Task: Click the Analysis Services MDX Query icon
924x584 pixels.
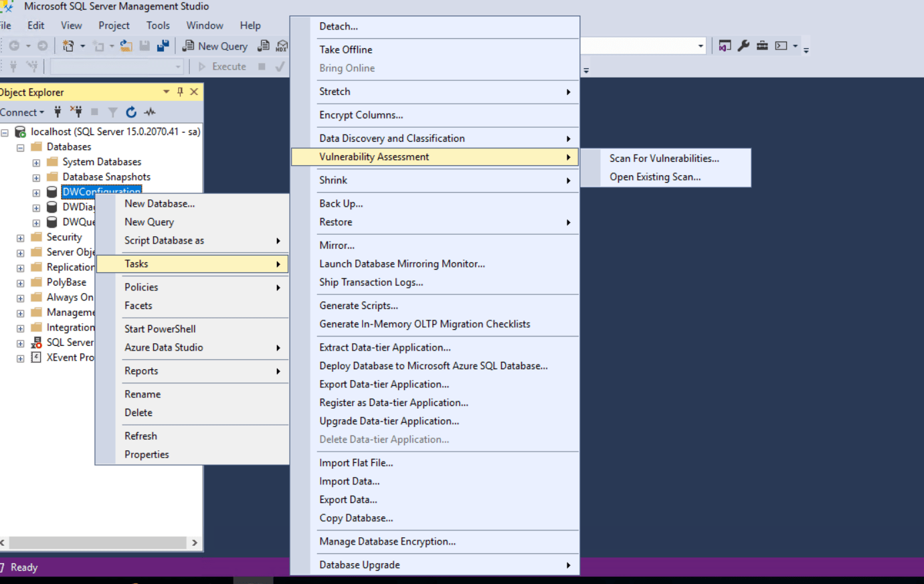Action: tap(282, 46)
